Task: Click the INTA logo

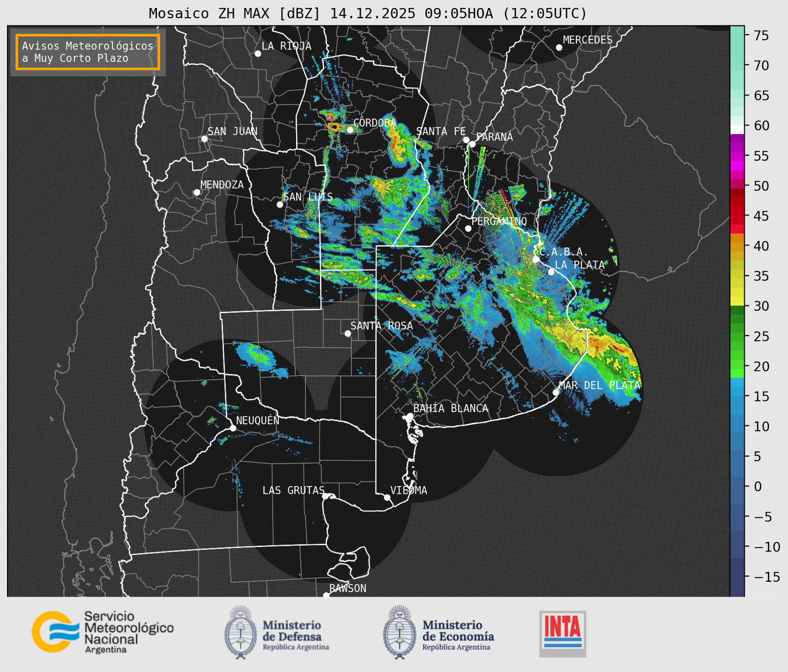Action: [x=562, y=634]
